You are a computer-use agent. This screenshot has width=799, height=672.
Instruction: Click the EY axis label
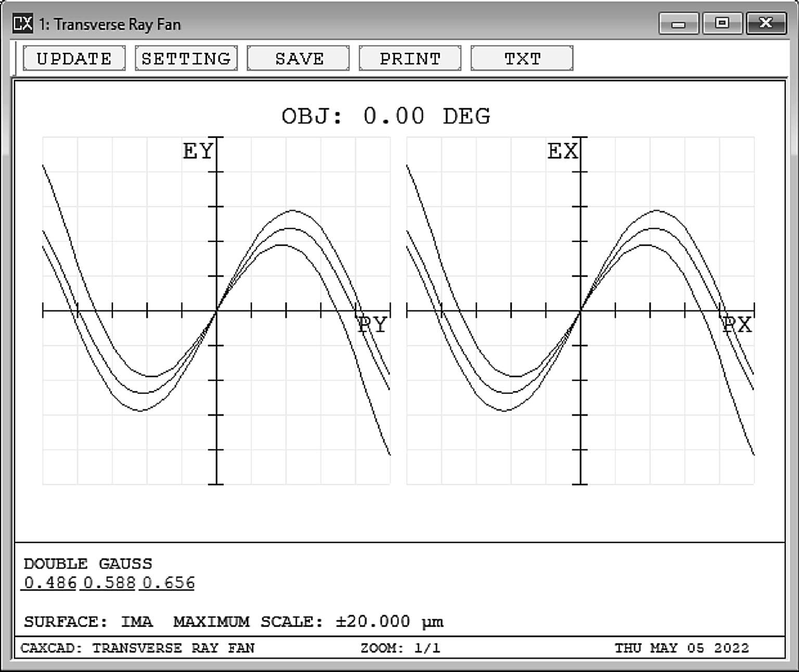[198, 151]
